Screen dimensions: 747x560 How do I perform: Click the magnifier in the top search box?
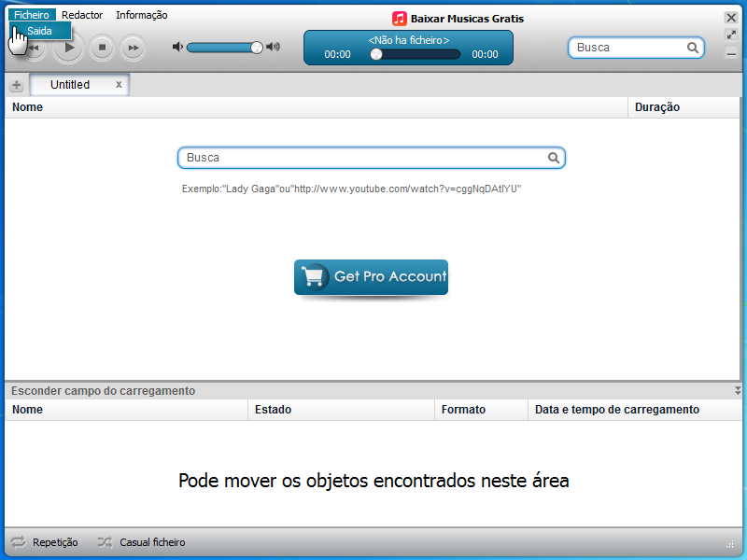[693, 46]
